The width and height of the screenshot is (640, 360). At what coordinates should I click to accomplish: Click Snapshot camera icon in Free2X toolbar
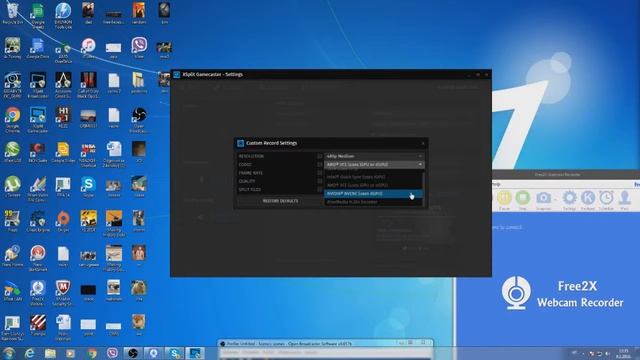coord(544,200)
